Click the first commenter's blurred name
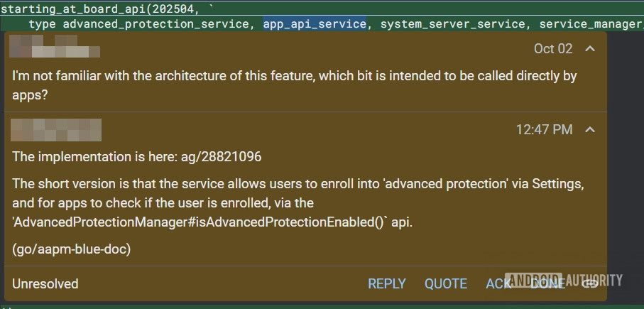644x309 pixels. coord(55,48)
